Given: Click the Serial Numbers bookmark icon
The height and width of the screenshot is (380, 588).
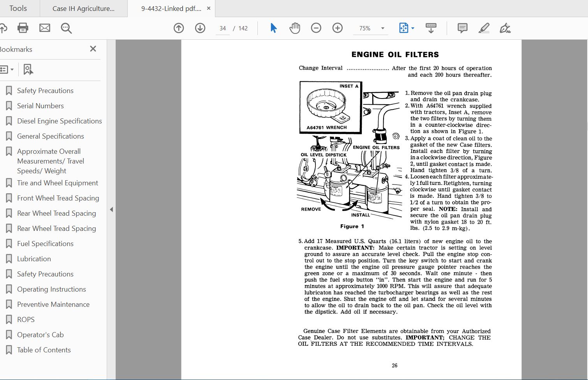Looking at the screenshot, I should (x=9, y=106).
